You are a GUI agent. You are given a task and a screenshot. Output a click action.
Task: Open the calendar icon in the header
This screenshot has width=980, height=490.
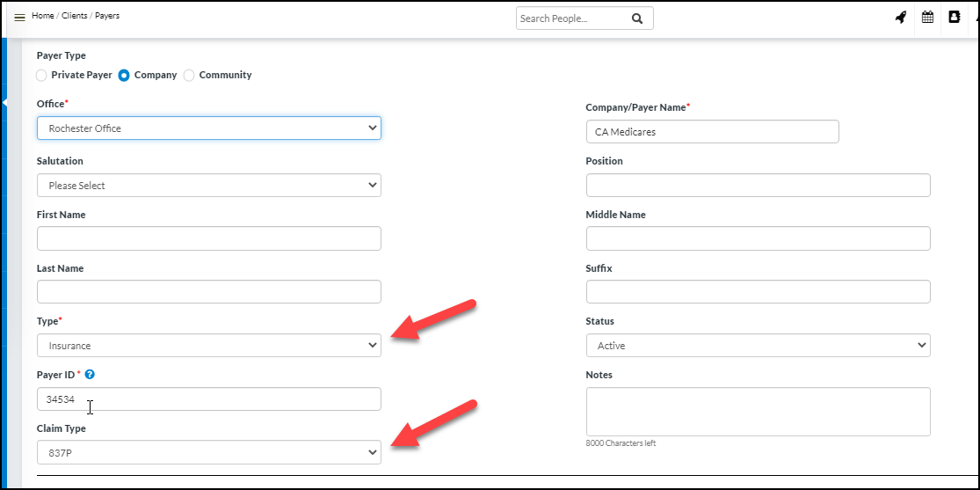pyautogui.click(x=927, y=18)
